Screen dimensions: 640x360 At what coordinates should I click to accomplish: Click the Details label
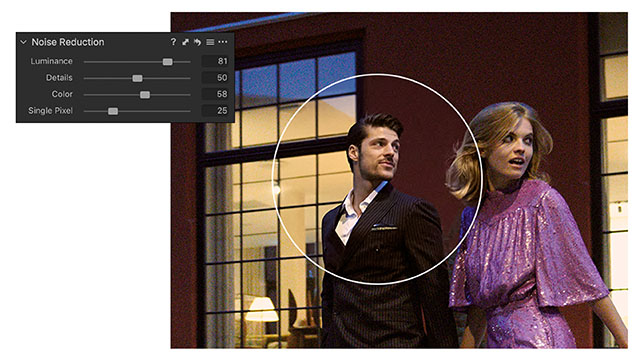(59, 78)
